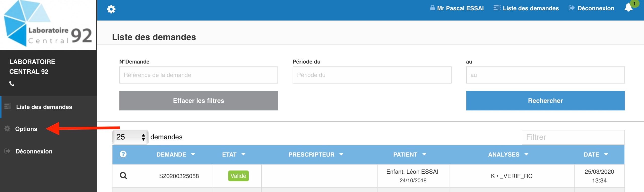Viewport: 644px width, 192px height.
Task: Sort by the PRESCRIPTEUR column
Action: pos(315,154)
